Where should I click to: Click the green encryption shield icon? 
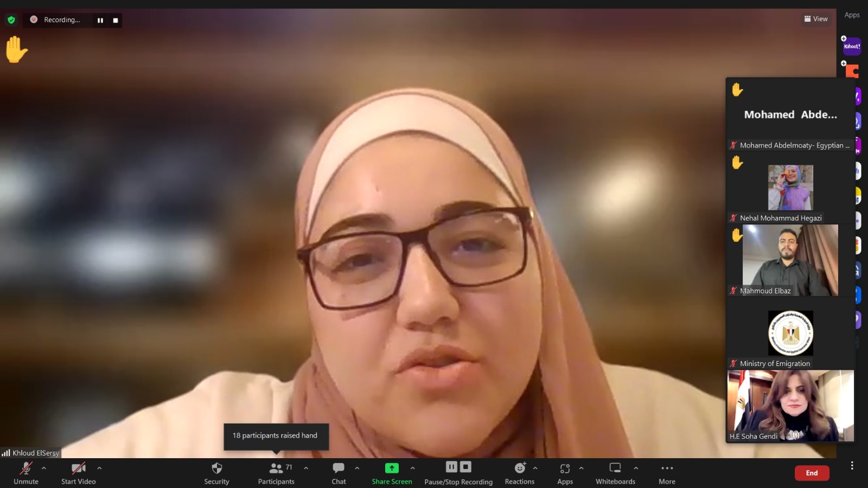click(11, 20)
